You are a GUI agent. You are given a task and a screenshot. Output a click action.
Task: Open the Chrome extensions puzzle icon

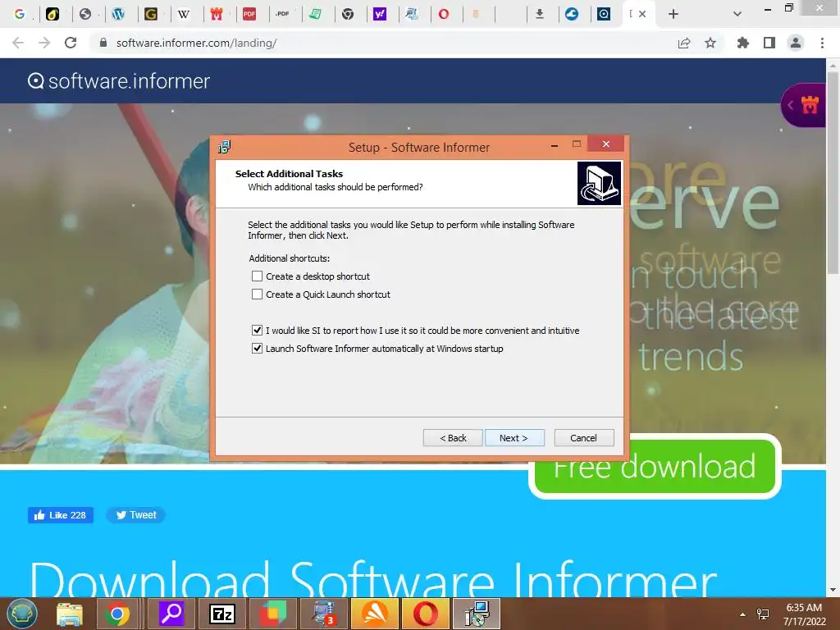coord(743,43)
